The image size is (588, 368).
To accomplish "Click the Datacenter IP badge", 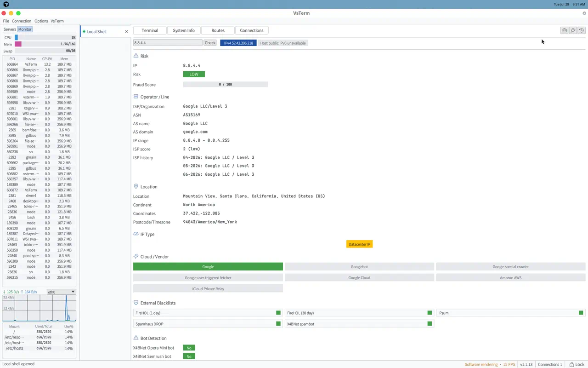I will pos(359,244).
